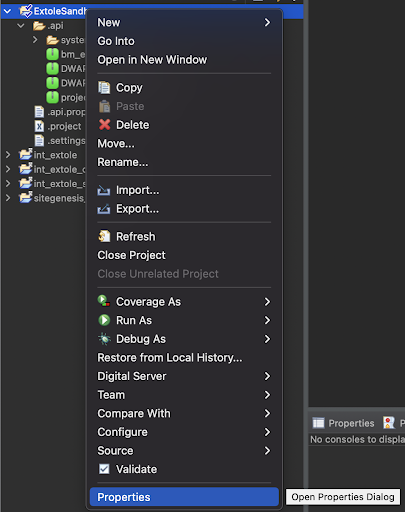
Task: Collapse the ExtoleSandbox project tree
Action: (7, 11)
